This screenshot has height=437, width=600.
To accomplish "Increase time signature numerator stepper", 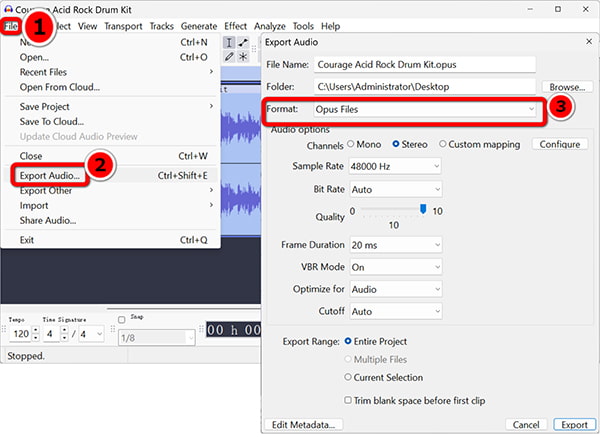I will click(x=64, y=330).
